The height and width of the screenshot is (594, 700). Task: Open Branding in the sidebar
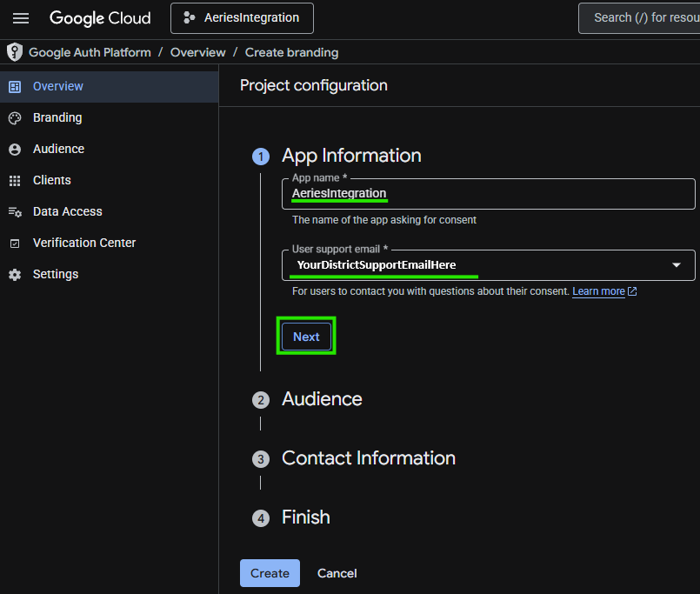click(109, 118)
